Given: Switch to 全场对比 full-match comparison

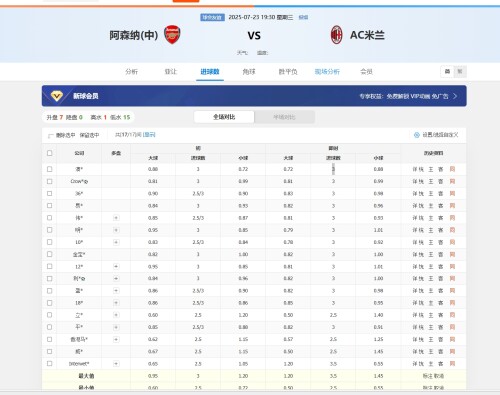Looking at the screenshot, I should pyautogui.click(x=224, y=117).
